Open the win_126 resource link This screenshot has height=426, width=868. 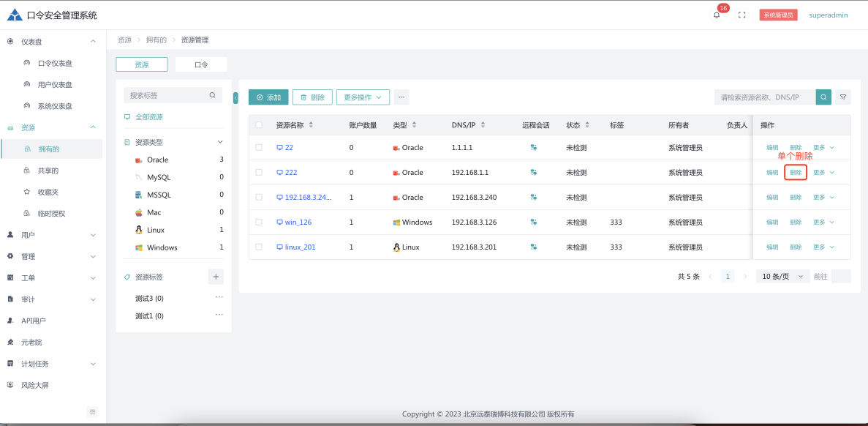point(298,223)
